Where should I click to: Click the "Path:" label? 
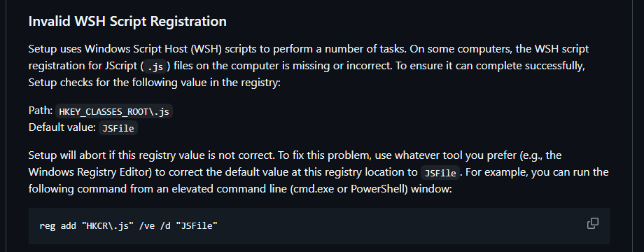(41, 111)
